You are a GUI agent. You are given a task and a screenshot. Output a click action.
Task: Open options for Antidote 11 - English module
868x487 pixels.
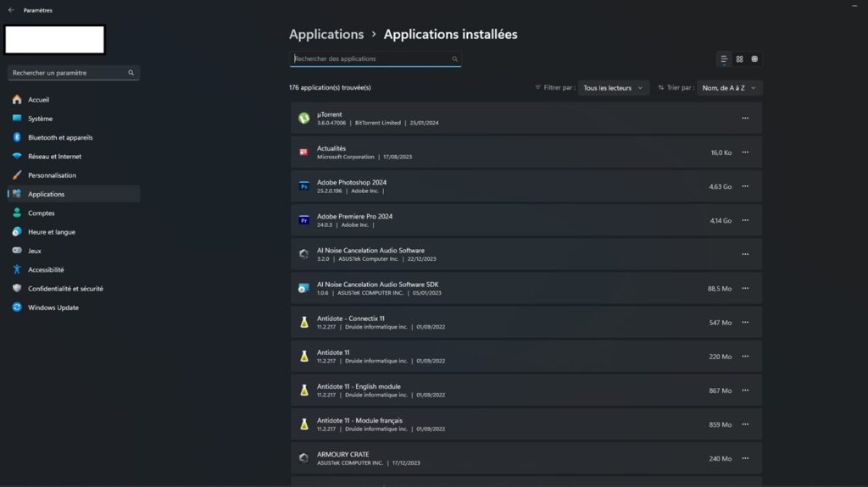tap(745, 390)
